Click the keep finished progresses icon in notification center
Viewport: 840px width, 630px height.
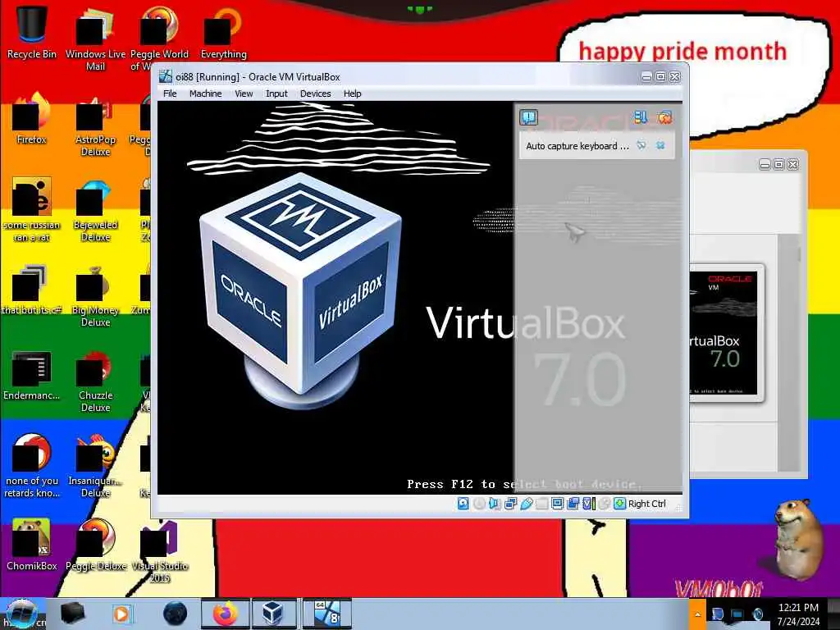(x=641, y=116)
